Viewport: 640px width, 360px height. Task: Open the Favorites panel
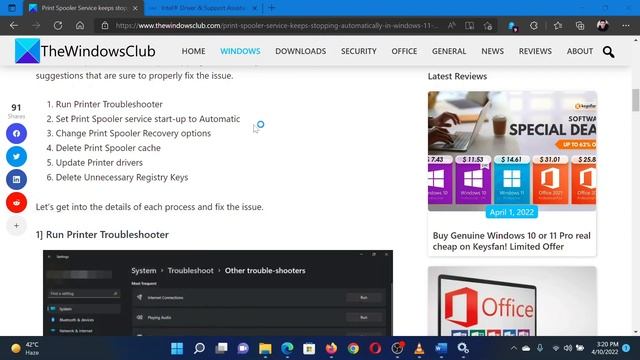point(558,26)
